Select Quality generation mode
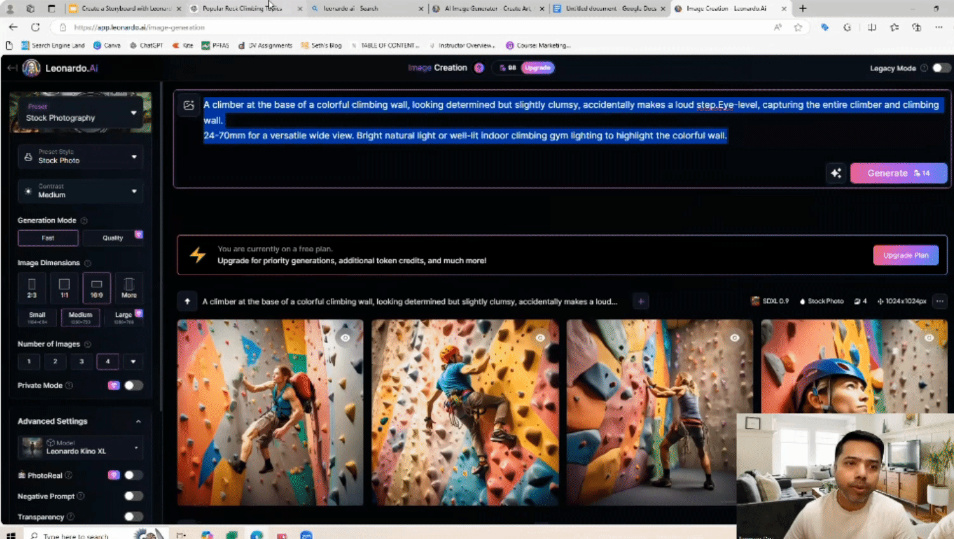The image size is (954, 539). [113, 238]
